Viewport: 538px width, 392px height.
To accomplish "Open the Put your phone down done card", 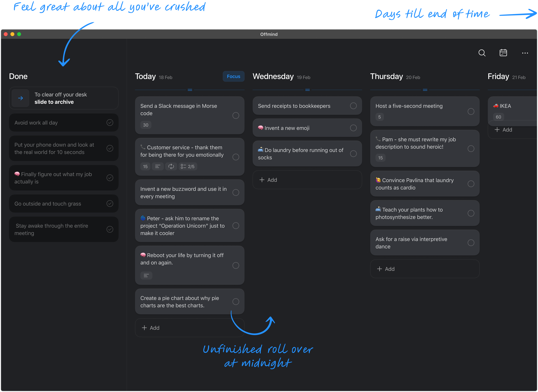I will (64, 148).
